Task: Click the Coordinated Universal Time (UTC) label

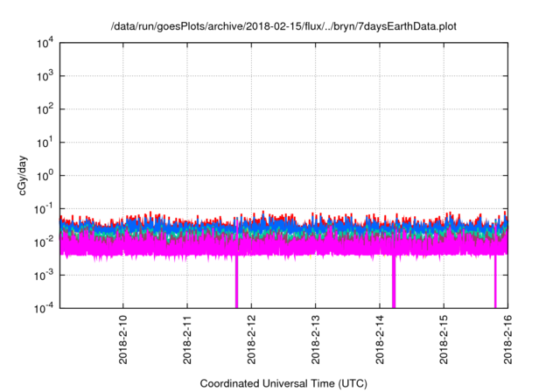Action: [283, 383]
